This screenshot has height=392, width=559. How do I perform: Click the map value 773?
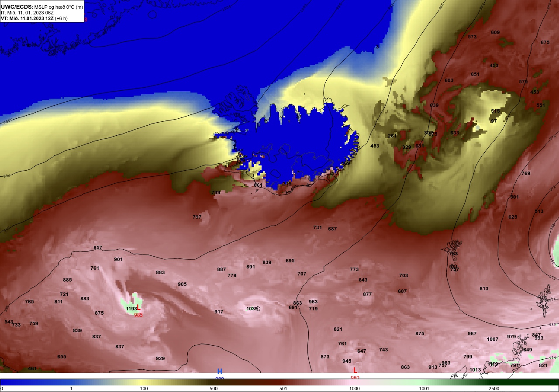click(x=354, y=269)
